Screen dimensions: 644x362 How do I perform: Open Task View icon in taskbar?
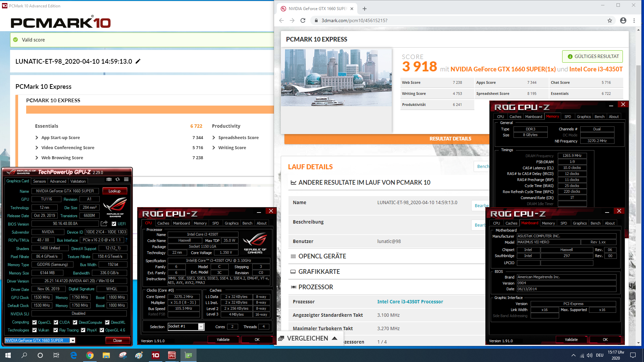click(56, 355)
